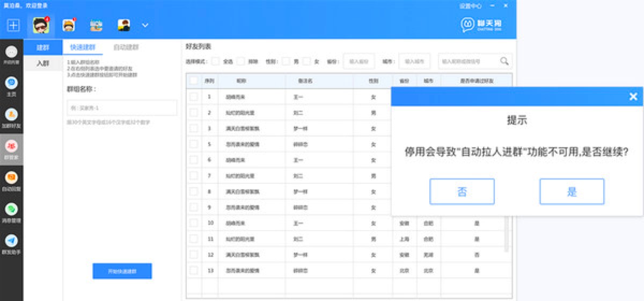Screen dimensions: 644x301
Task: Select the 入群 side menu item
Action: coord(43,63)
